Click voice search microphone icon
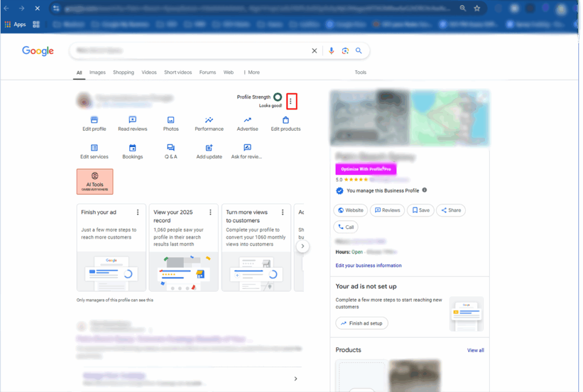583x392 pixels. tap(331, 51)
